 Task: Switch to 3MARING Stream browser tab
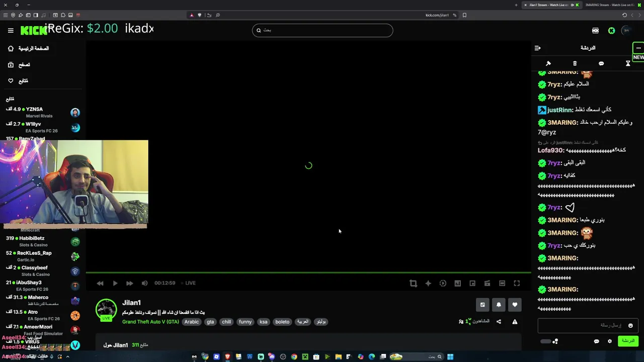point(611,5)
